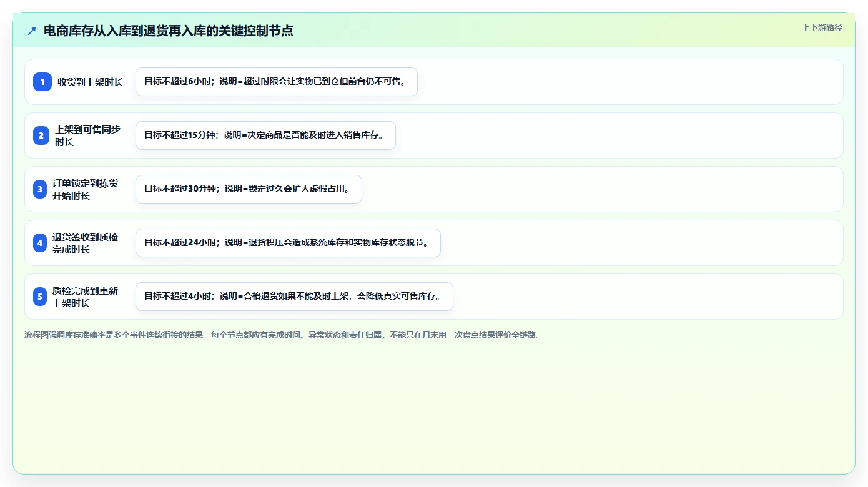Click the 订单锁定到拣货开始时长 label

[x=85, y=189]
